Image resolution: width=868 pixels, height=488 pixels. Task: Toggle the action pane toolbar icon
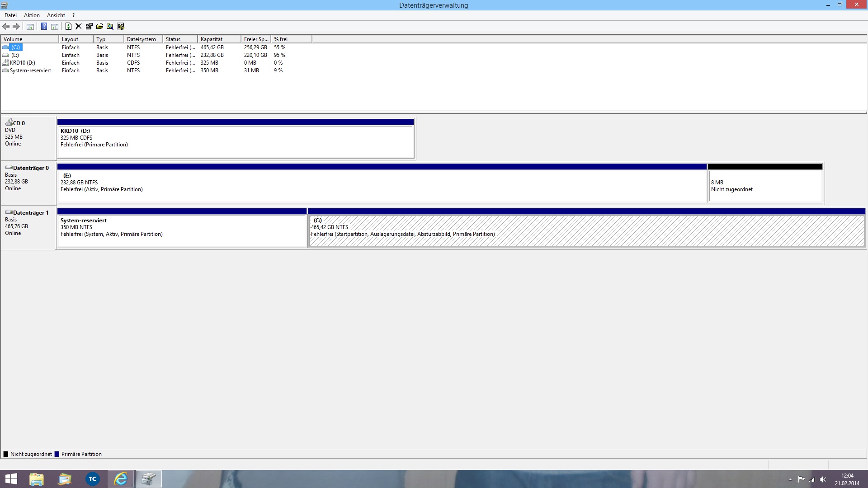55,27
